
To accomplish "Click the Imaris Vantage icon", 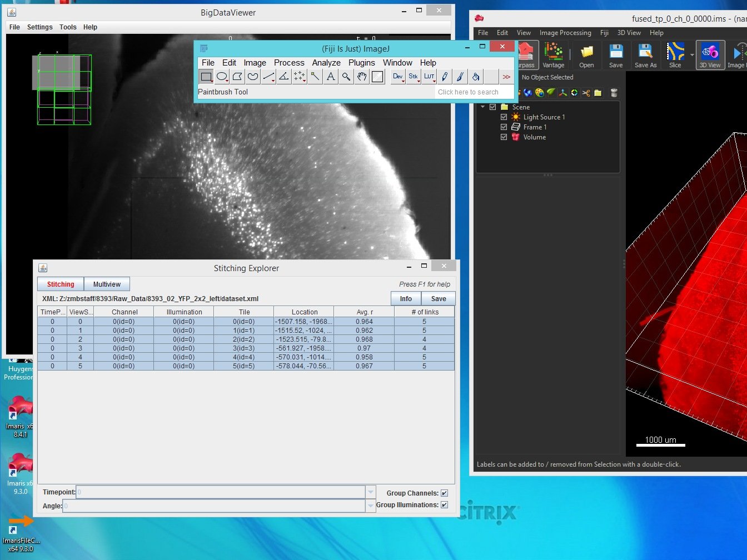I will [553, 56].
